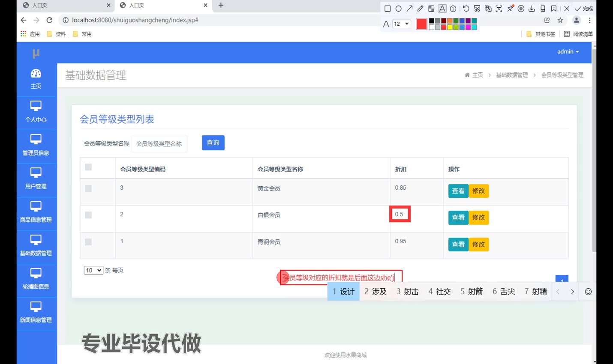Click the 查询 search button
Image resolution: width=613 pixels, height=364 pixels.
[213, 143]
